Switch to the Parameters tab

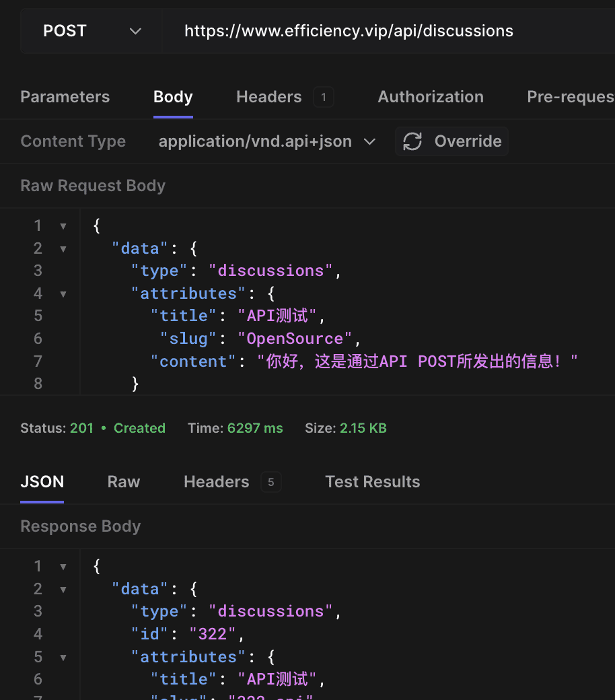pyautogui.click(x=65, y=97)
